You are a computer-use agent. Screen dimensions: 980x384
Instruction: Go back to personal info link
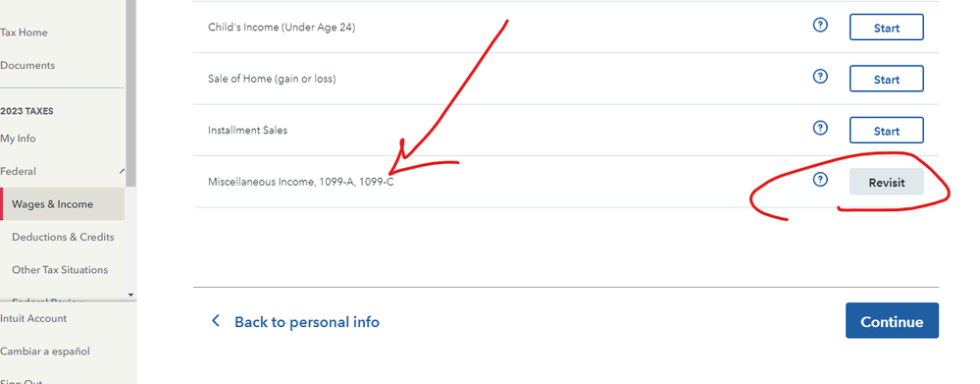pyautogui.click(x=306, y=322)
